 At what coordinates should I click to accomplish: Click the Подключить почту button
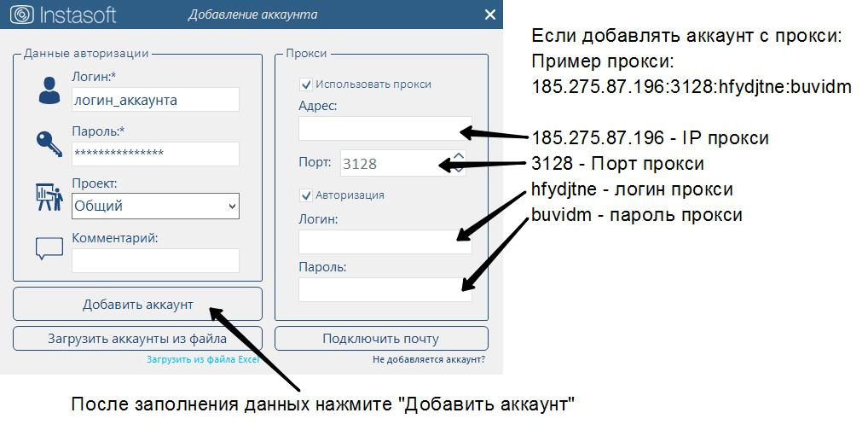381,339
